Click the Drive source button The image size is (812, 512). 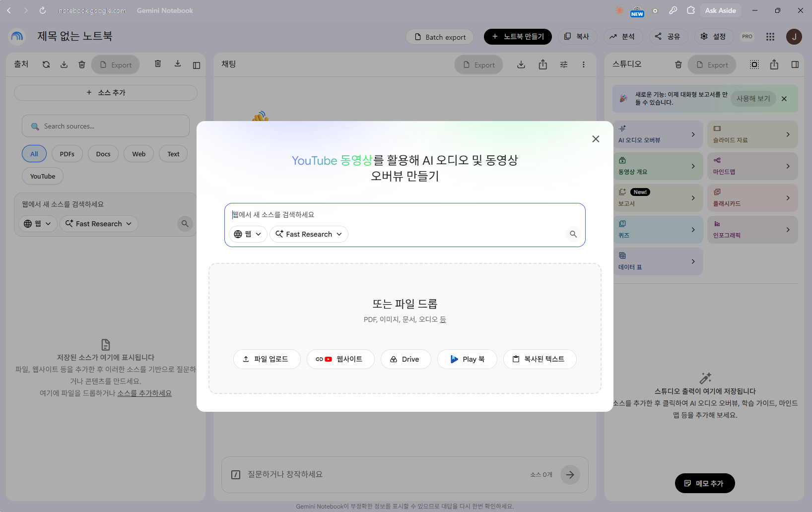[406, 359]
